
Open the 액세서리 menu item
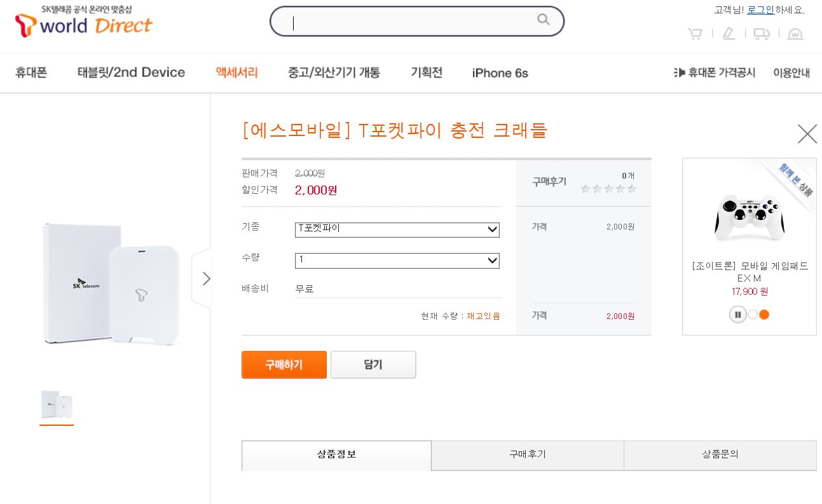point(236,72)
